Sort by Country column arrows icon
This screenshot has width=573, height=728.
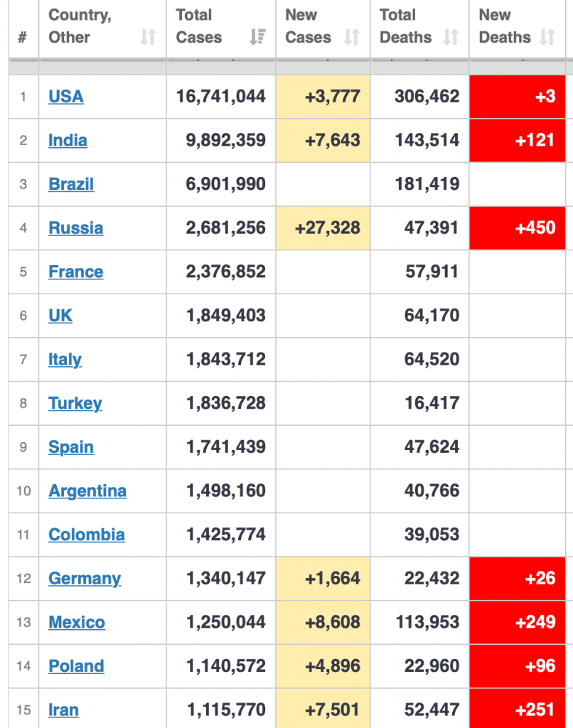148,37
